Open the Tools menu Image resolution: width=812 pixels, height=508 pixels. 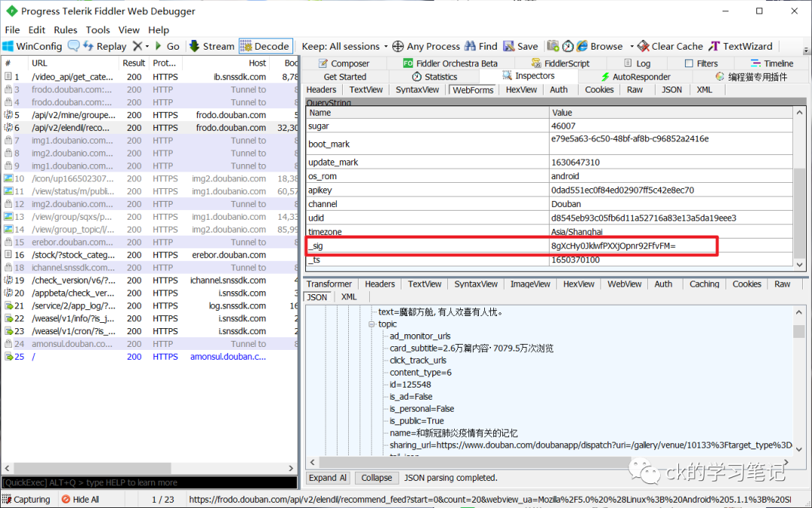click(97, 29)
